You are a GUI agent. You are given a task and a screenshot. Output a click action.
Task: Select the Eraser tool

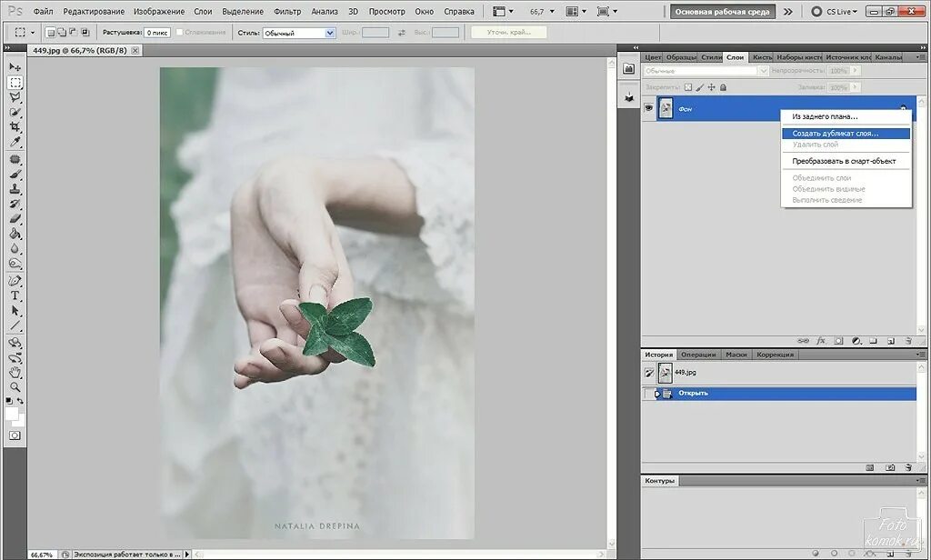[x=15, y=218]
